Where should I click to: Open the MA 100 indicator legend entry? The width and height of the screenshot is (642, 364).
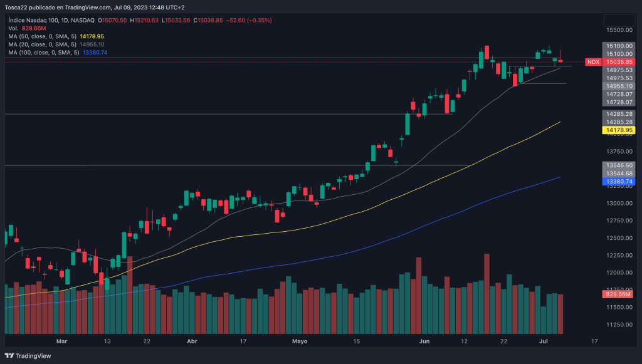[x=44, y=53]
